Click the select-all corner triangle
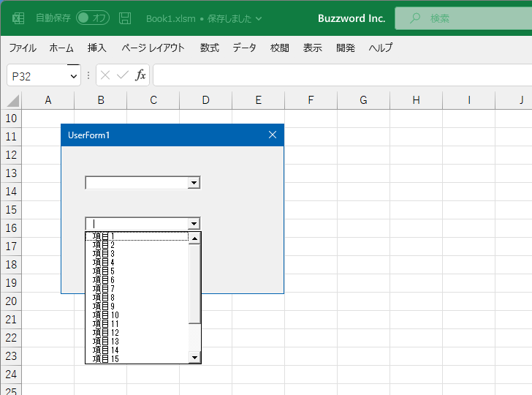This screenshot has height=395, width=532. point(12,100)
